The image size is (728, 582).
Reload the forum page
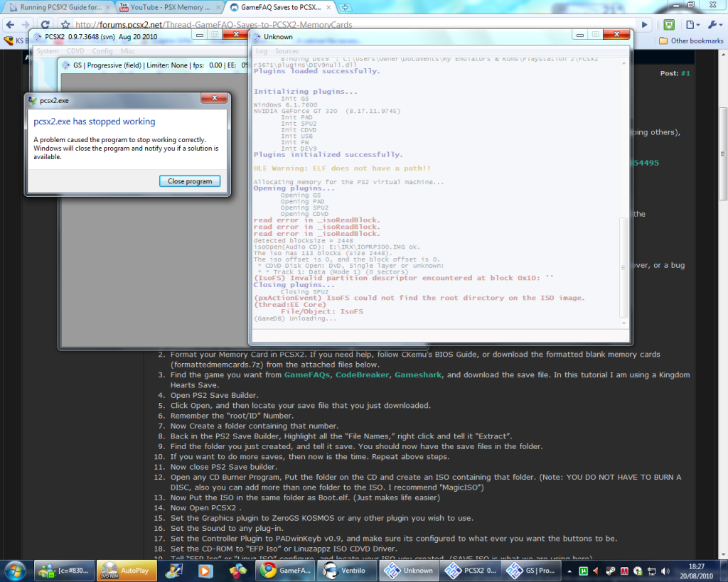point(45,25)
